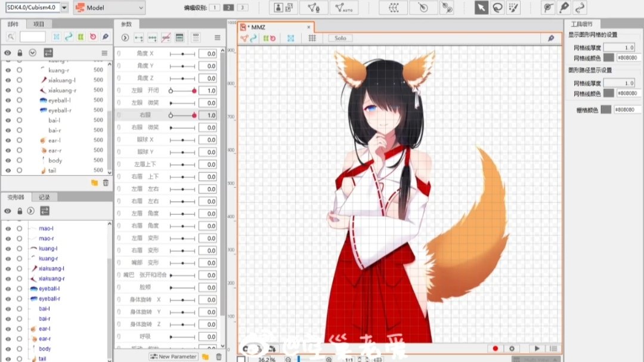This screenshot has width=644, height=362.
Task: Close the MMZ tab
Action: coord(309,27)
